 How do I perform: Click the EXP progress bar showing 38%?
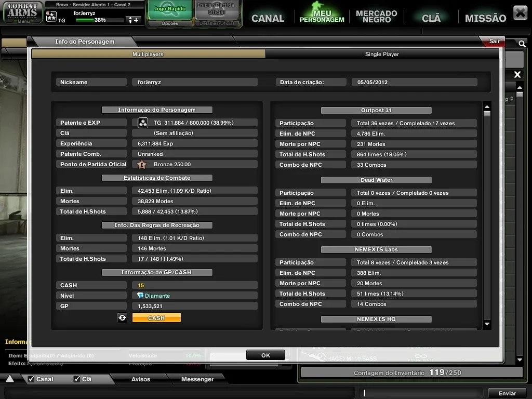point(99,20)
